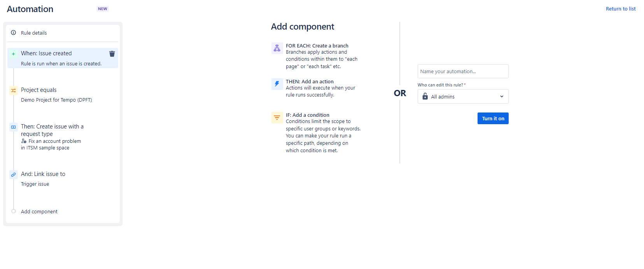Click the icon beside "Then: Create issue with a request type"
Viewport: 644px width, 269px height.
click(x=14, y=127)
